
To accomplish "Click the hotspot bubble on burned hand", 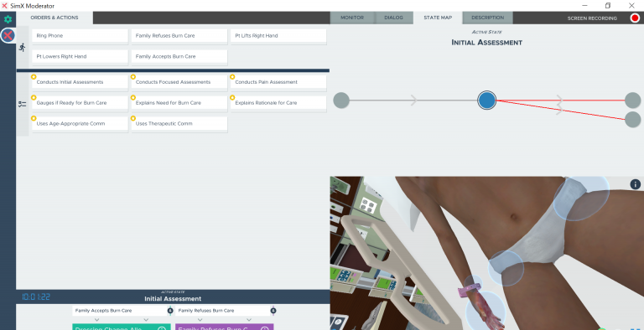I will 485,311.
